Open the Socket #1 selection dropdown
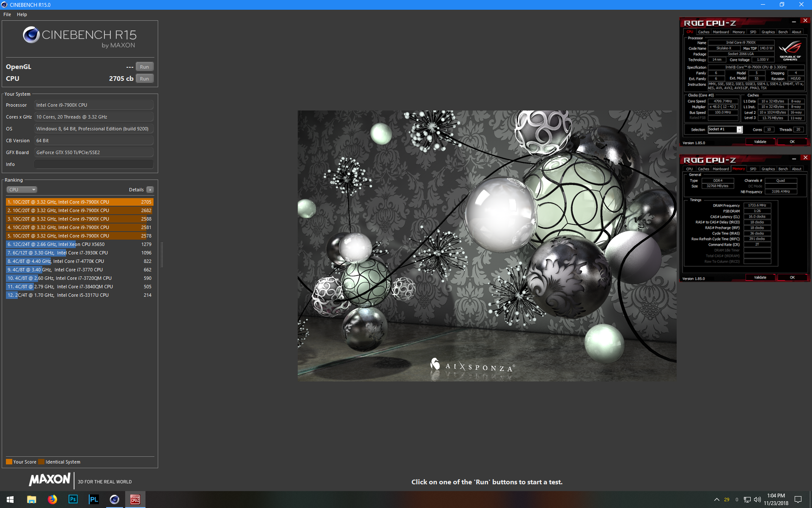Viewport: 812px width, 508px height. [725, 130]
